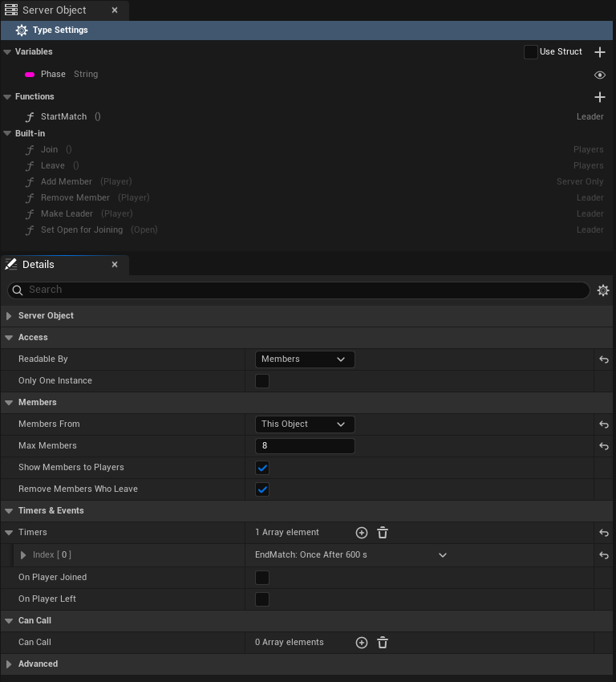
Task: Reset Max Members to default value
Action: click(604, 446)
